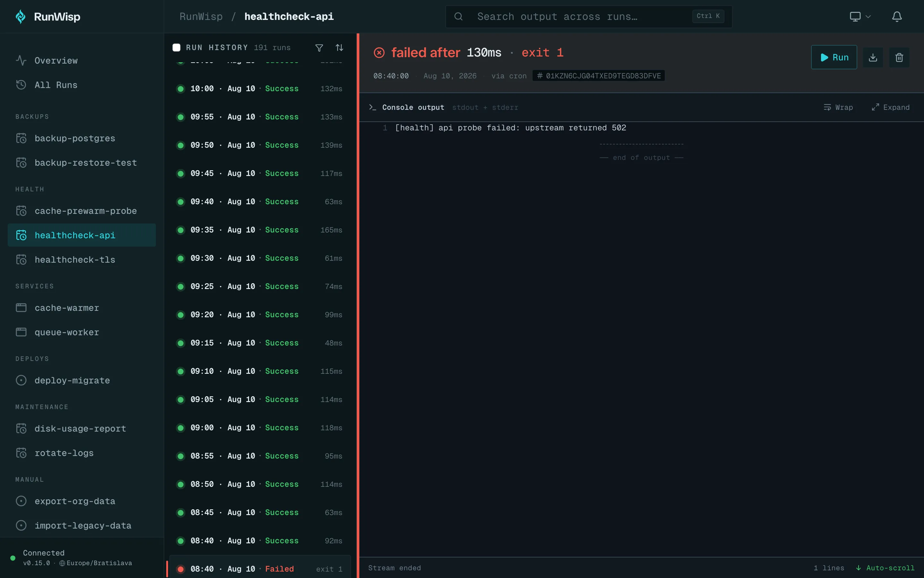Download run output with the download icon
This screenshot has height=578, width=924.
tap(873, 57)
